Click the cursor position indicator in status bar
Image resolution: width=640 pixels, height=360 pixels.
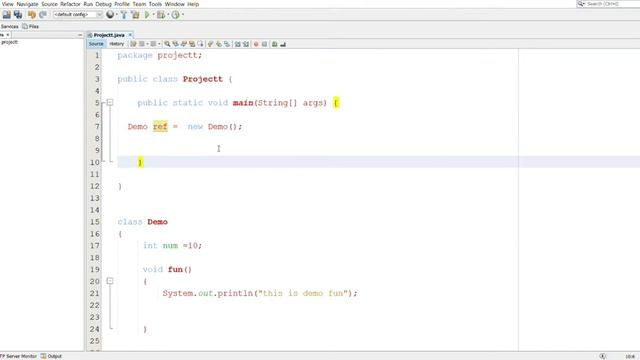tap(630, 356)
